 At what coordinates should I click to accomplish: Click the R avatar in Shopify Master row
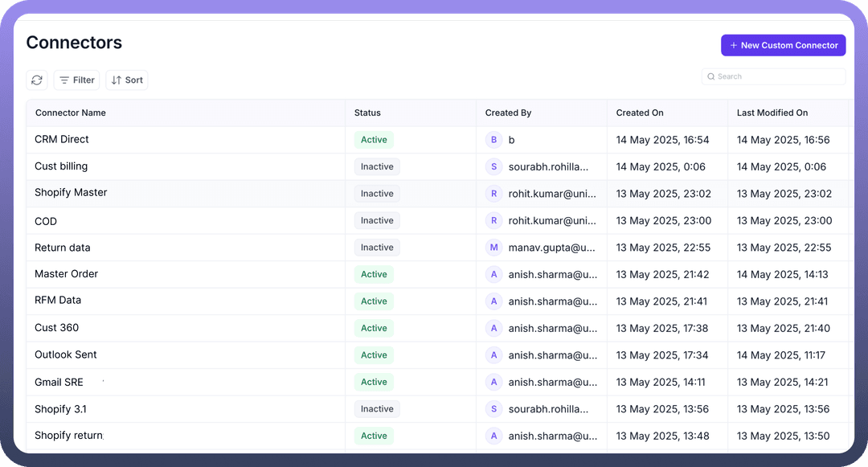[494, 194]
